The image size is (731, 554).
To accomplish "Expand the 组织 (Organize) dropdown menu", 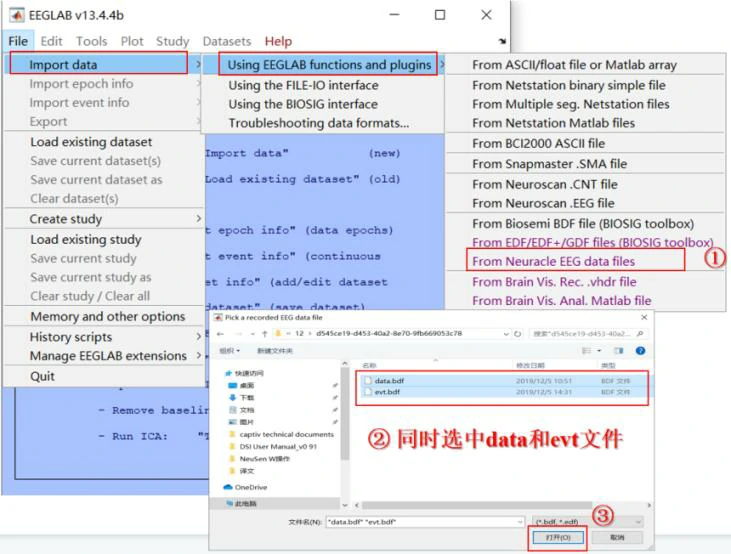I will tap(230, 351).
